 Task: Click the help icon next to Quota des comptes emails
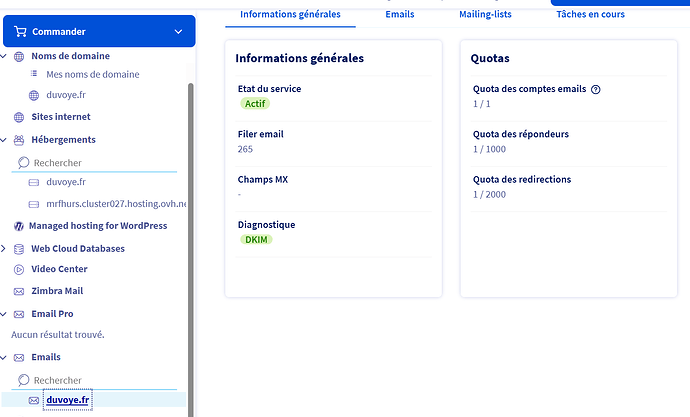595,89
